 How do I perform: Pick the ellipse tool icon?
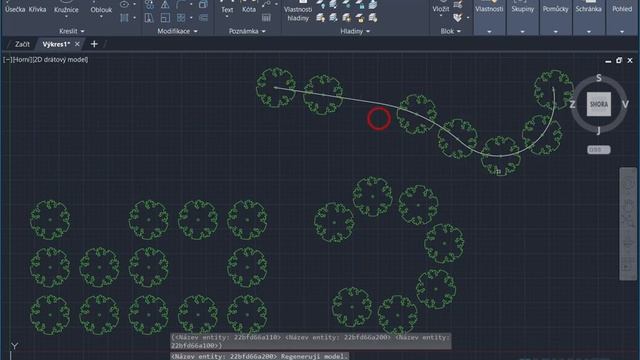click(124, 4)
